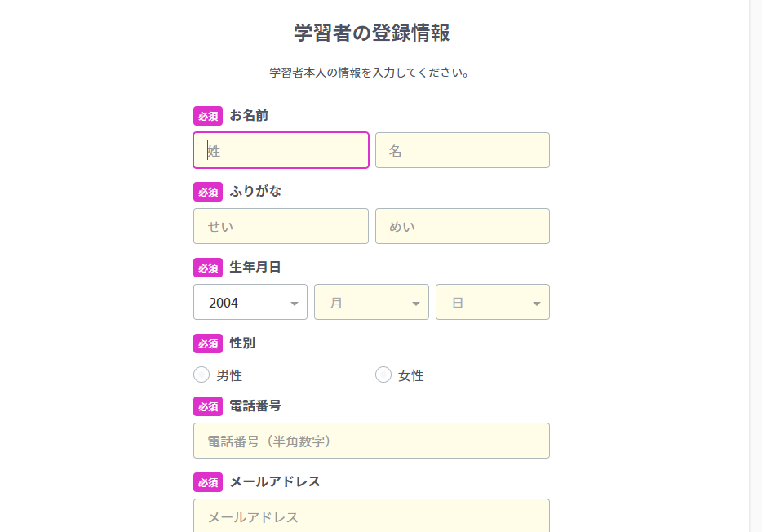The width and height of the screenshot is (762, 532).
Task: Click the メールアドレス email input field
Action: (371, 516)
